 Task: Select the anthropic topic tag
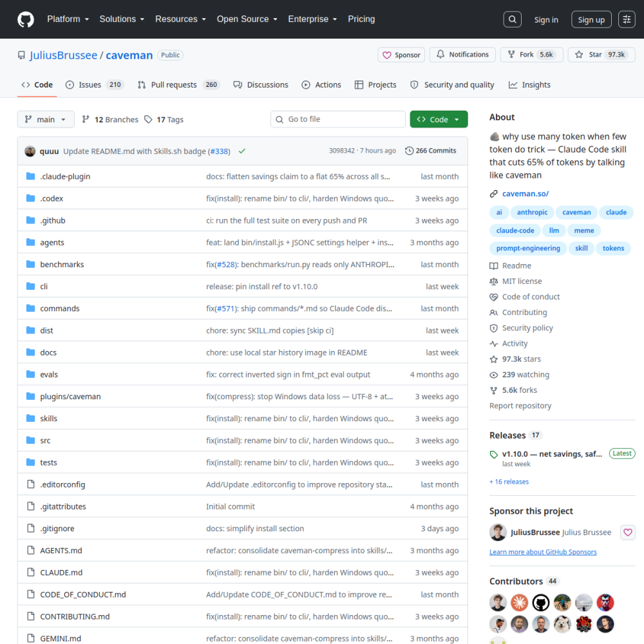point(532,213)
